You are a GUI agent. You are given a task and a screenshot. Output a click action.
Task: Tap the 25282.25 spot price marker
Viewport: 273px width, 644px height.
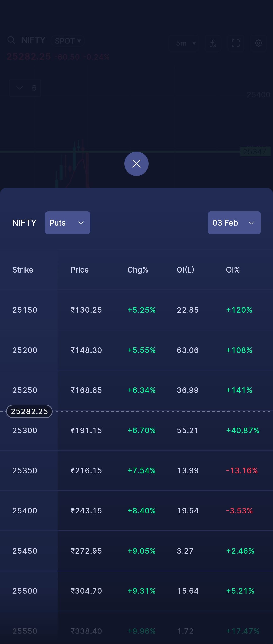pyautogui.click(x=29, y=411)
